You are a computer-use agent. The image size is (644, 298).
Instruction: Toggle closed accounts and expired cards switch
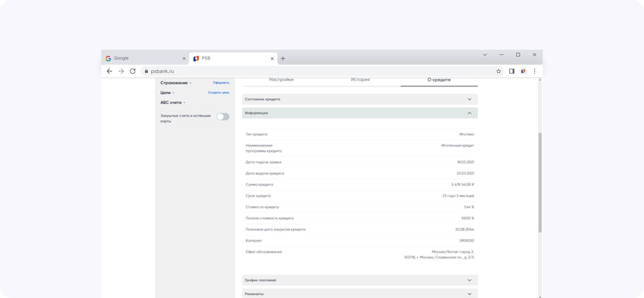coord(223,117)
